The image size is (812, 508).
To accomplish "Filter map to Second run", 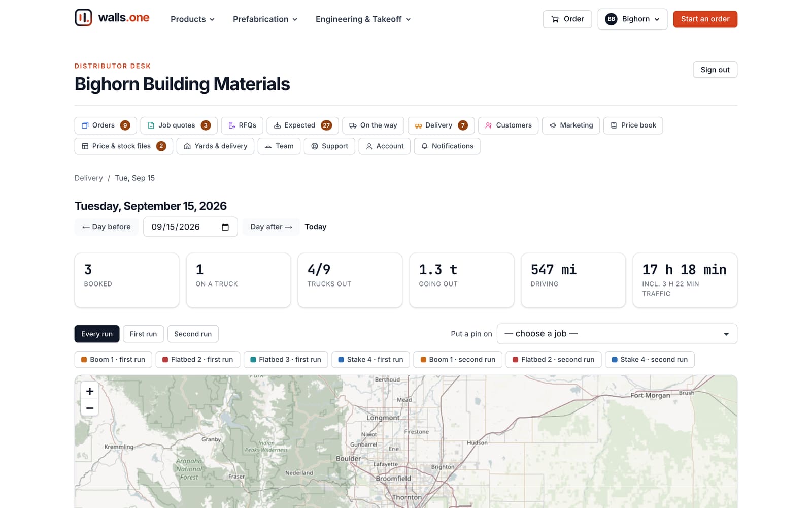I will (193, 334).
